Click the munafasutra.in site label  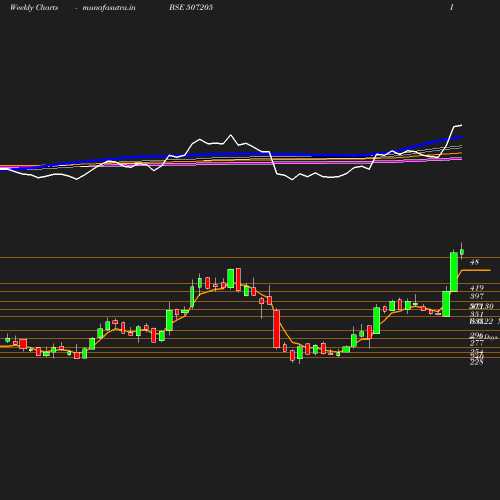(x=109, y=8)
